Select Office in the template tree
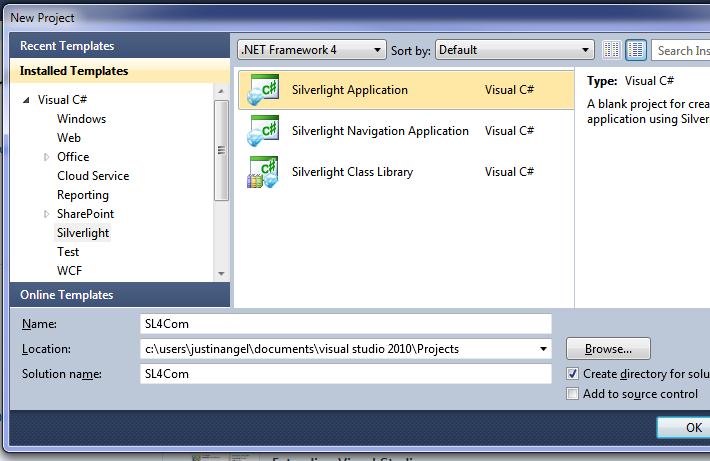The image size is (710, 461). 73,157
